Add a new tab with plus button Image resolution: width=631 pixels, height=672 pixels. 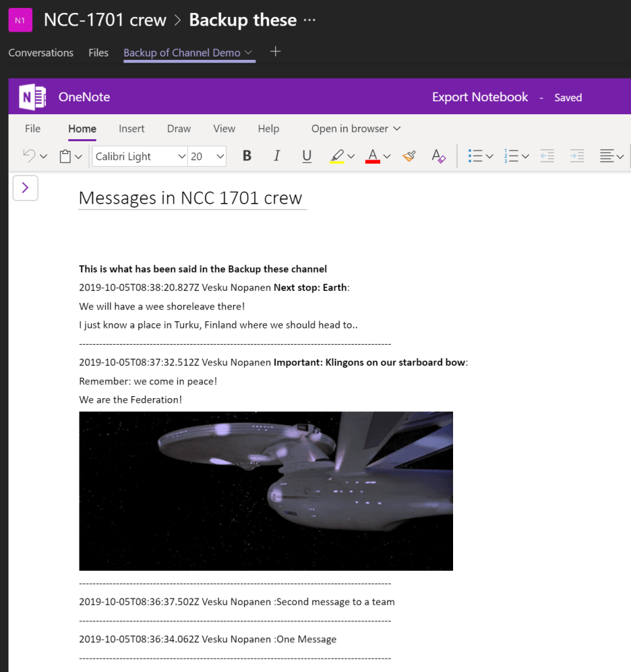pos(276,52)
